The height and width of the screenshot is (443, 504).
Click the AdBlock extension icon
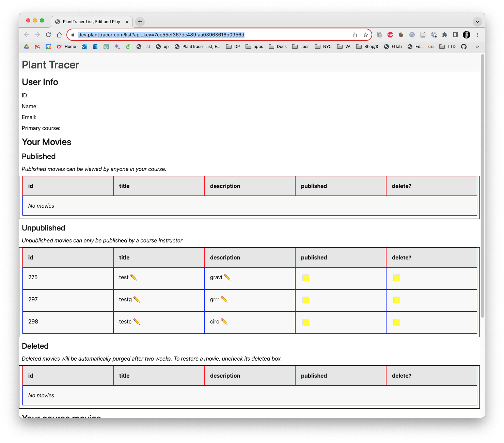point(390,35)
